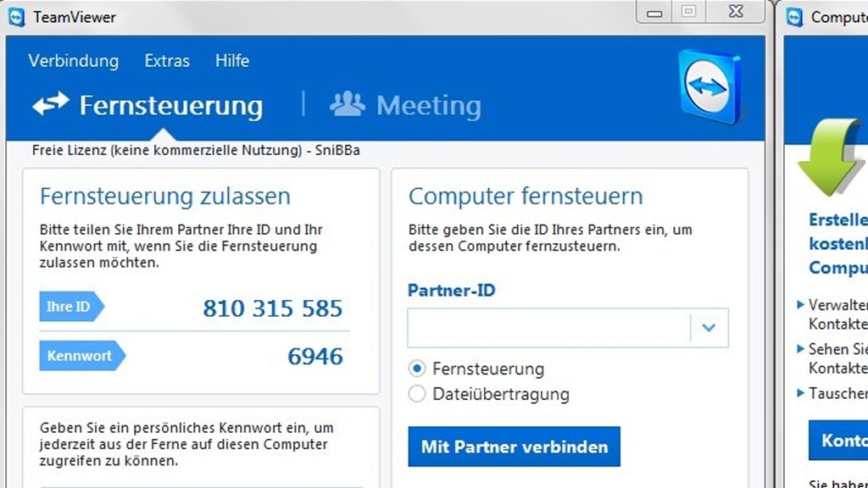This screenshot has width=868, height=488.
Task: Maximize the TeamViewer window
Action: [x=688, y=12]
